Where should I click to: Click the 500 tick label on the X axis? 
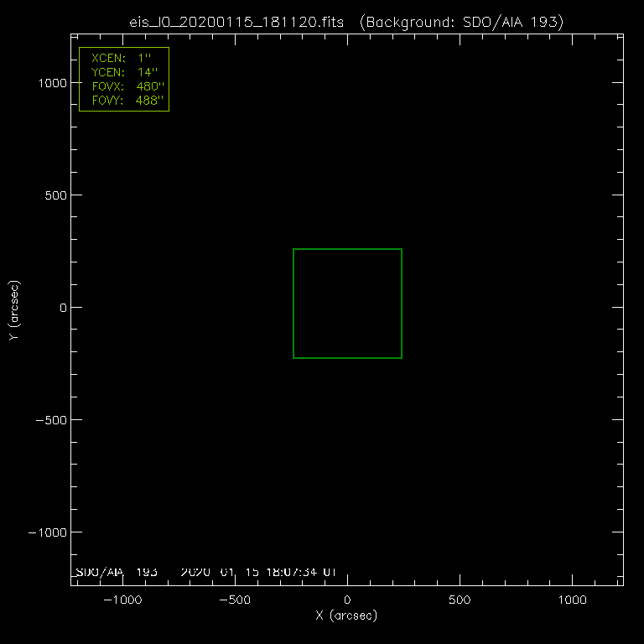coord(460,600)
